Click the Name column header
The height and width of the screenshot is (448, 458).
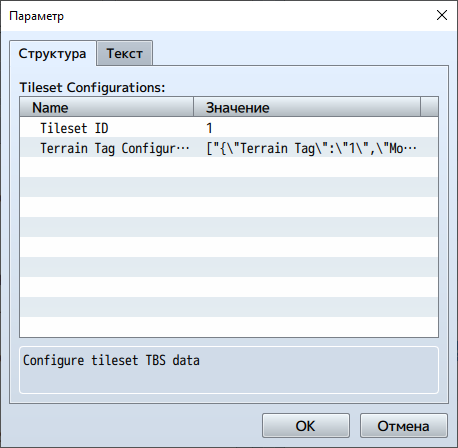[107, 107]
